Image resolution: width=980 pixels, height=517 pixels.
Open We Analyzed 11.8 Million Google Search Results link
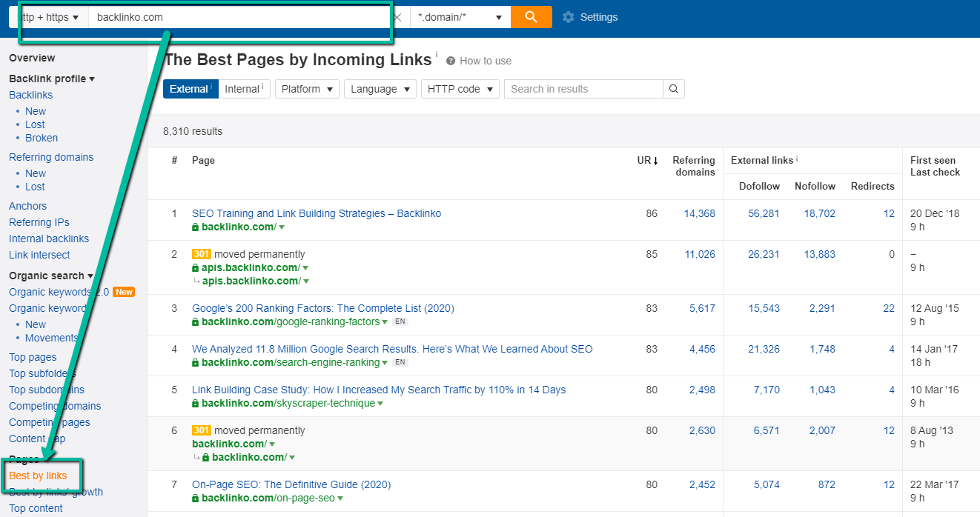point(392,349)
